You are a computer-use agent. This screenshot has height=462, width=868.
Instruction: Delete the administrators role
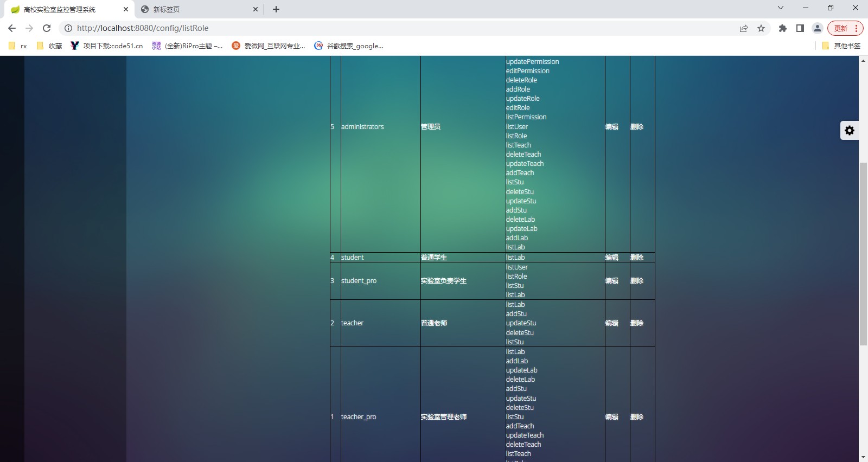[x=637, y=127]
